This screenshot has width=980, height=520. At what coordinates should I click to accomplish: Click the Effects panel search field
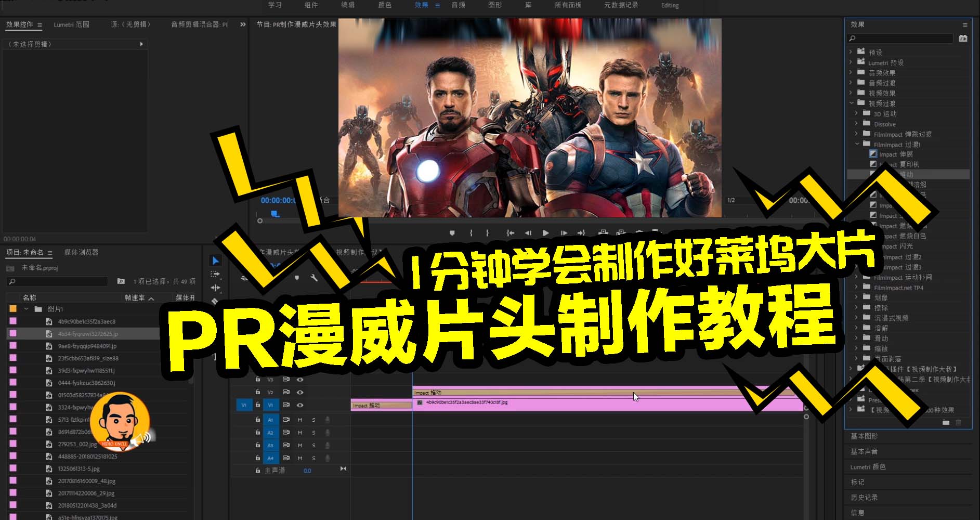900,38
